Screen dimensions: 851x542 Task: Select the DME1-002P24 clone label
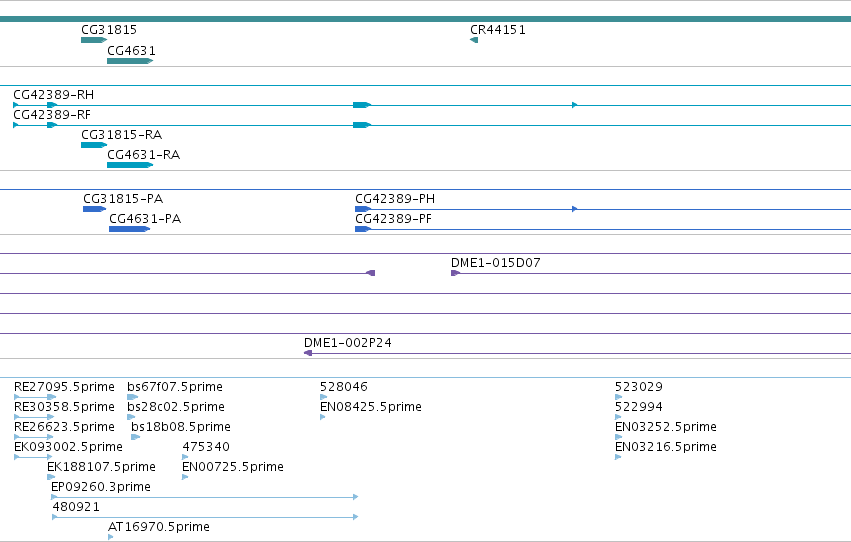(x=348, y=343)
